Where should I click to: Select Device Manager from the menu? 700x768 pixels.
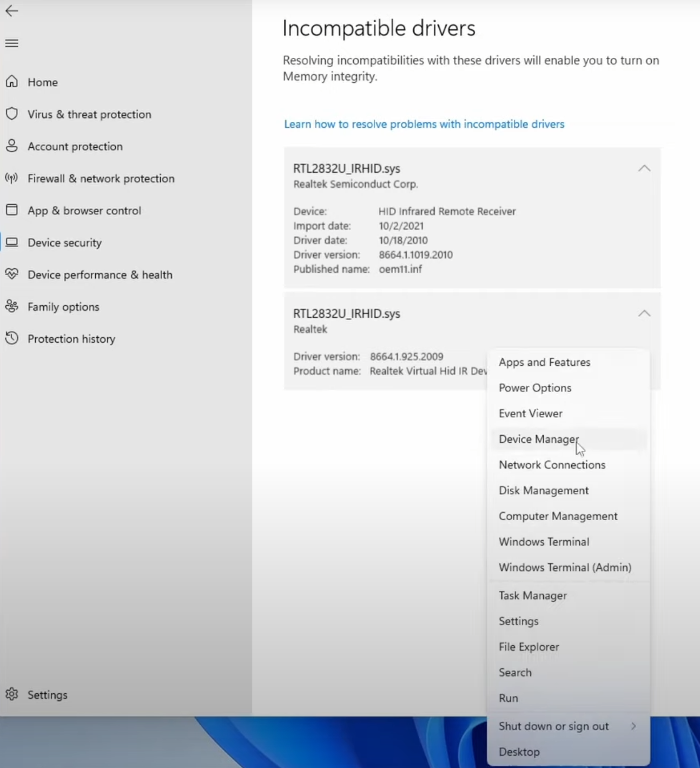pyautogui.click(x=538, y=439)
